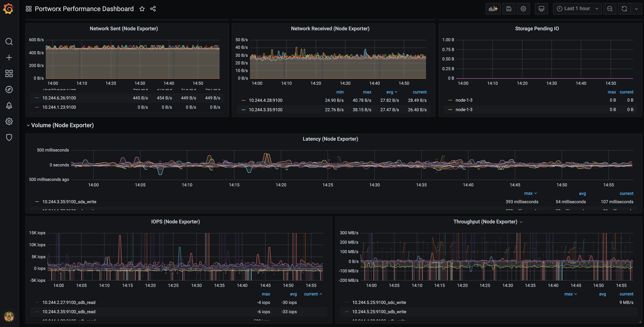Sort Throughput legend by avg column
Image resolution: width=644 pixels, height=327 pixels.
point(602,294)
